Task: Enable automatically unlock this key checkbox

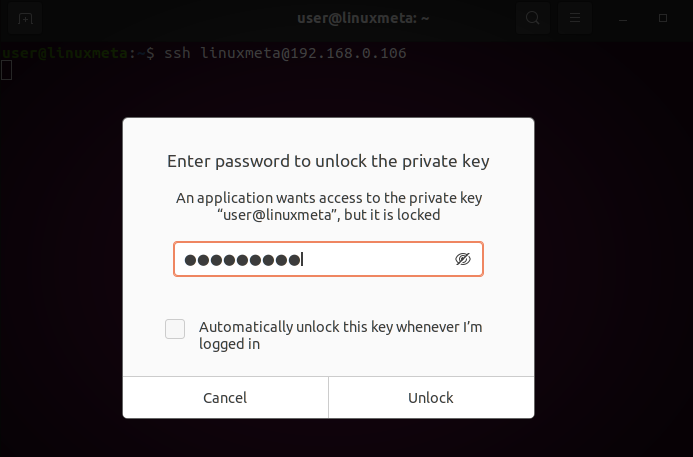Action: (175, 329)
